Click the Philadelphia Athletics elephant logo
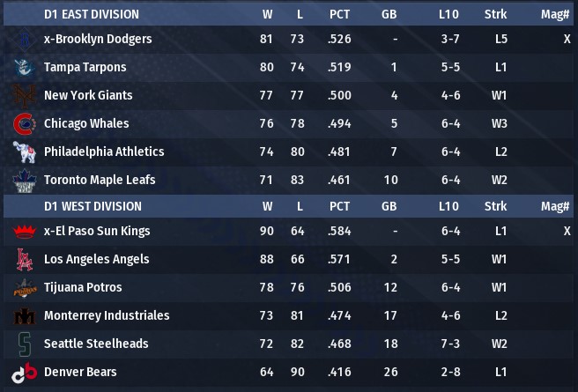The height and width of the screenshot is (392, 578). [x=22, y=152]
